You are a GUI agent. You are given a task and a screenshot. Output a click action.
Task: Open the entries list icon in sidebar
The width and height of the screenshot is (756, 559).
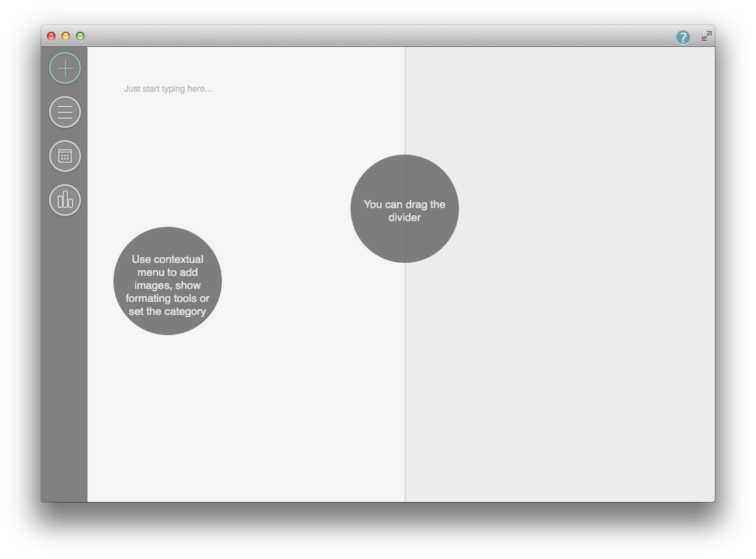(65, 112)
